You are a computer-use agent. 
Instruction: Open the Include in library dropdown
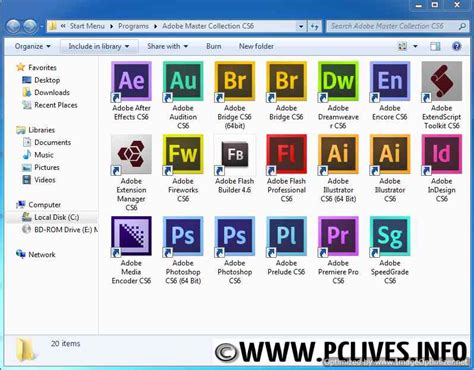(x=99, y=46)
